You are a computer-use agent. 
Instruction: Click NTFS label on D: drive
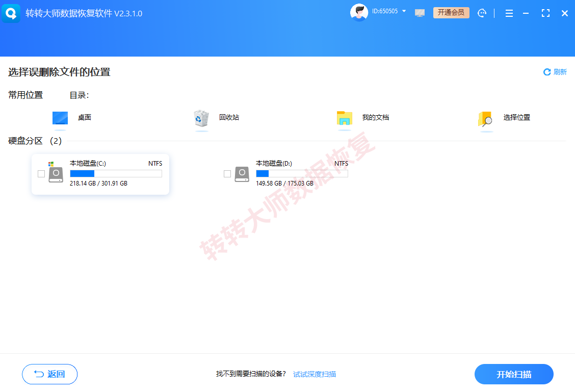[x=341, y=164]
